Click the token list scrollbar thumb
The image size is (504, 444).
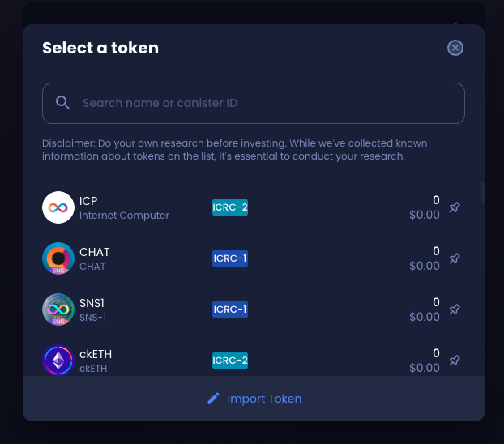tap(482, 192)
